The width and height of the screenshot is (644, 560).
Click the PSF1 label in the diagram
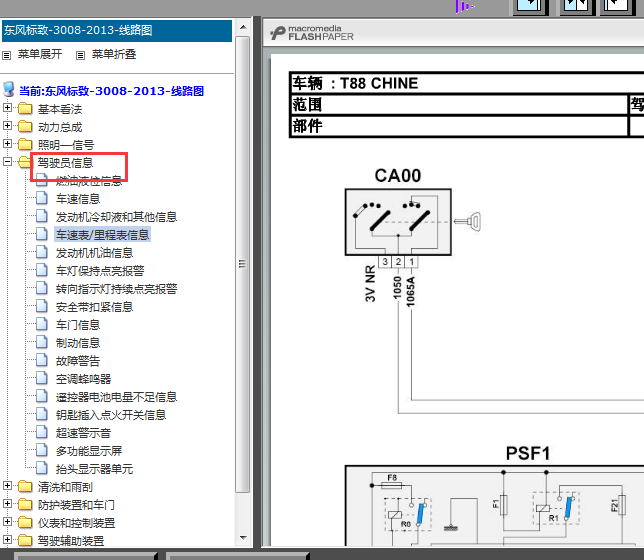click(x=528, y=454)
